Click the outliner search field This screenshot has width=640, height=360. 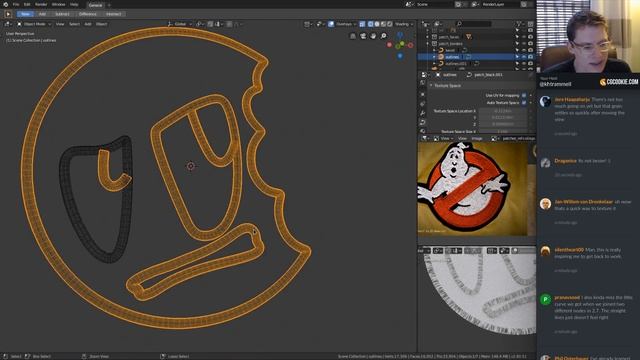point(473,24)
